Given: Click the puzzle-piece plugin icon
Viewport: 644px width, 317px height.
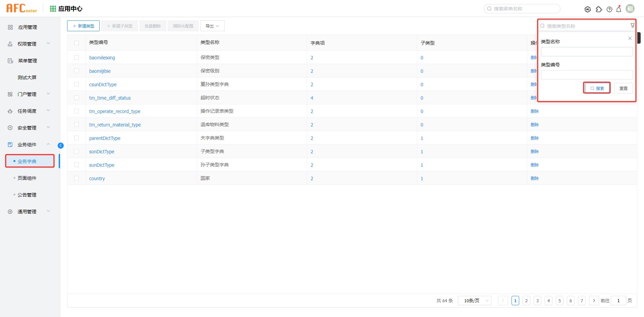Looking at the screenshot, I should [599, 9].
